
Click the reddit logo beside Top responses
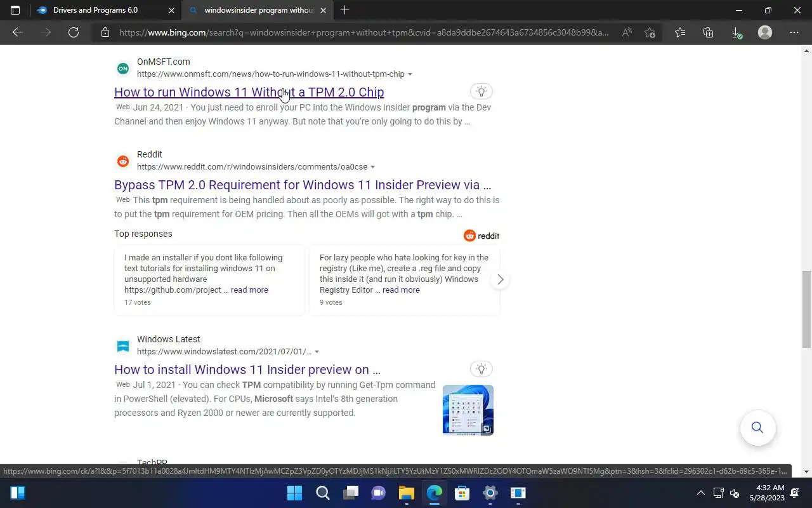[x=481, y=236]
